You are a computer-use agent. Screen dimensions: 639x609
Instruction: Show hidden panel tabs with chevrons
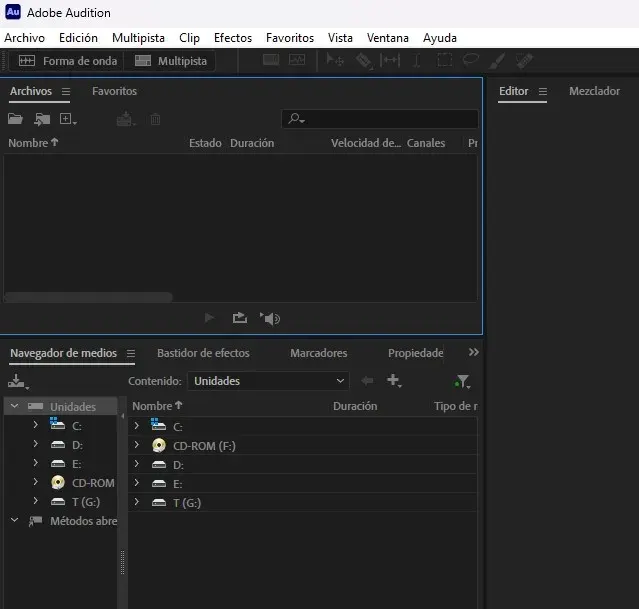[473, 352]
